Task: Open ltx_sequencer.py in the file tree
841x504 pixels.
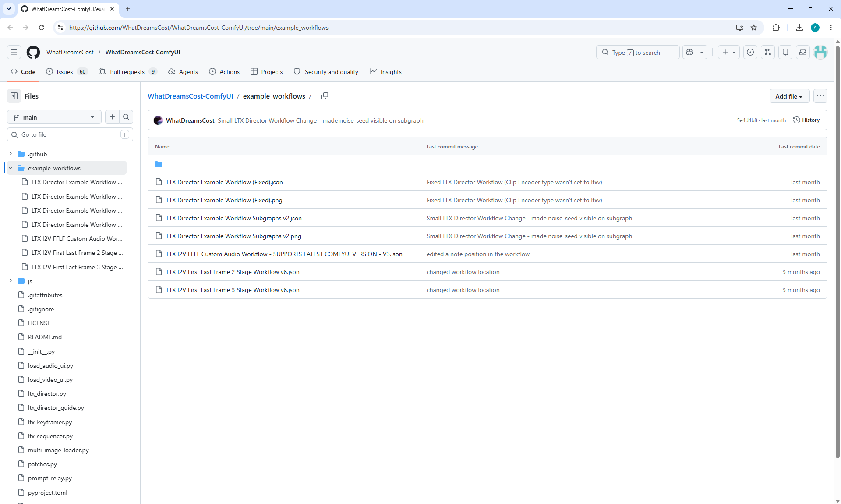Action: pyautogui.click(x=50, y=436)
